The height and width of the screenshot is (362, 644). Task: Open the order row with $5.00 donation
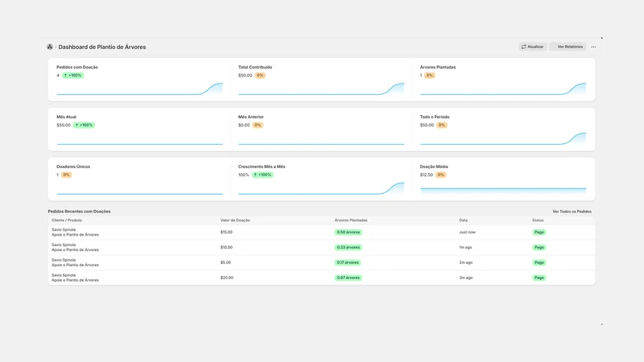[x=321, y=263]
